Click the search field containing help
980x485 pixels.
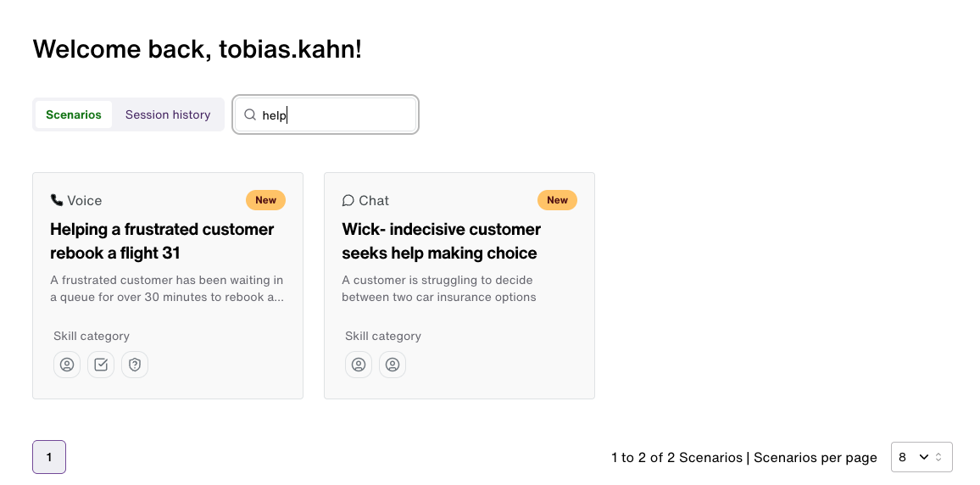[326, 114]
